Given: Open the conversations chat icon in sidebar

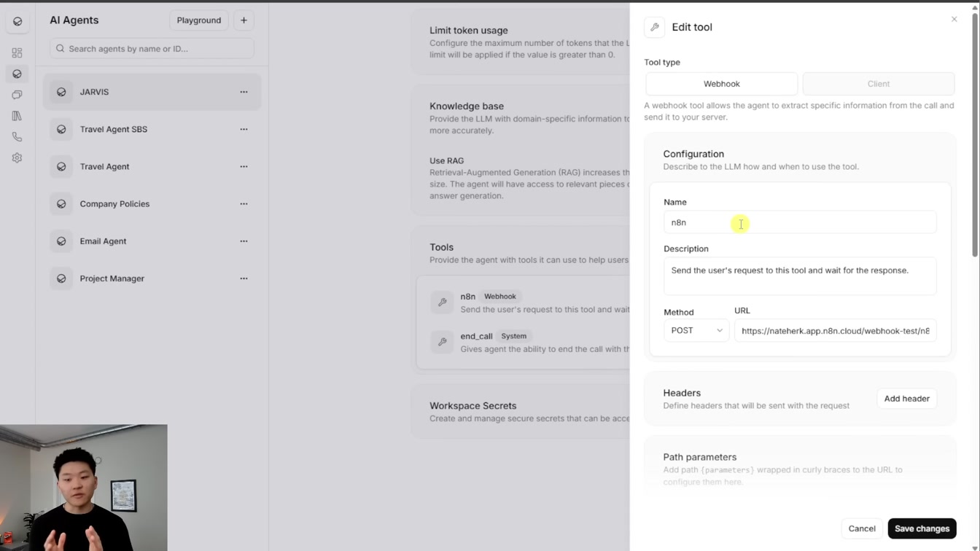Looking at the screenshot, I should tap(17, 95).
